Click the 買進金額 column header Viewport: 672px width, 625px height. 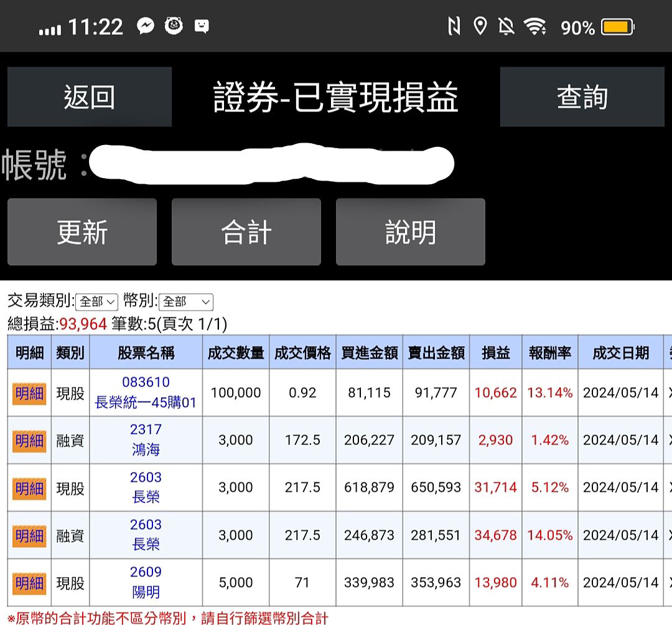(x=370, y=352)
